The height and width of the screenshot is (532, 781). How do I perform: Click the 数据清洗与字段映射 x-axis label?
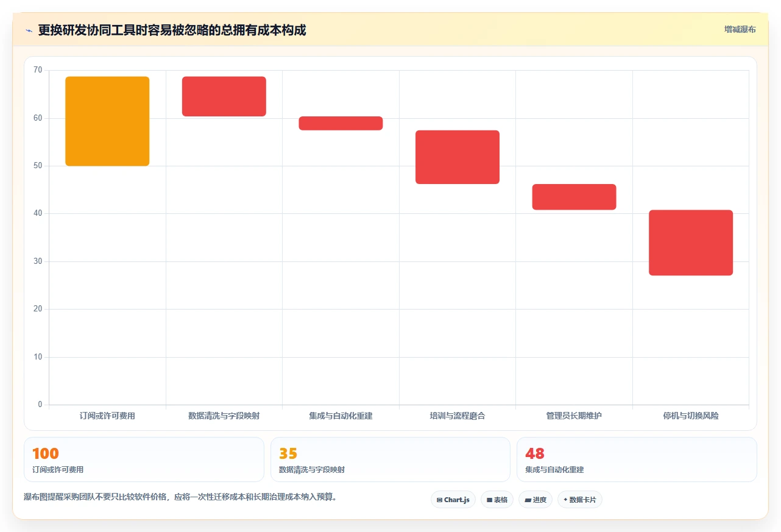(x=224, y=416)
